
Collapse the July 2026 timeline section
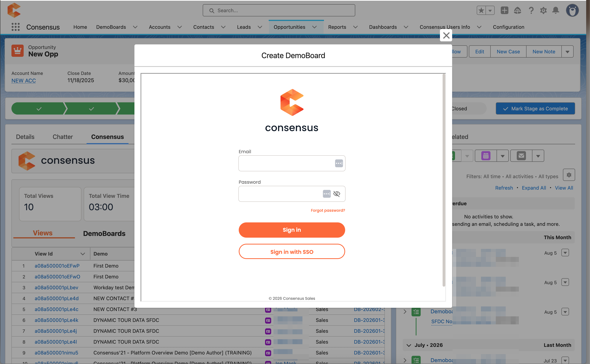click(x=409, y=345)
